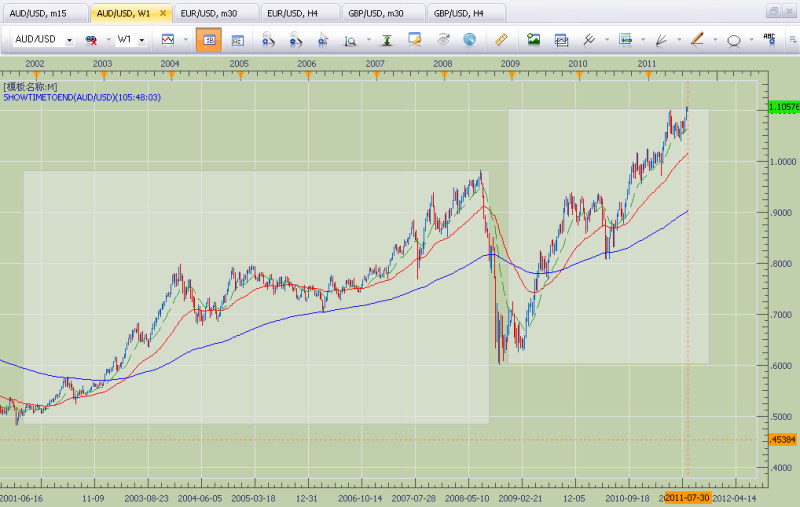Click the 2003-08-23 date axis label
The width and height of the screenshot is (800, 507).
(146, 498)
